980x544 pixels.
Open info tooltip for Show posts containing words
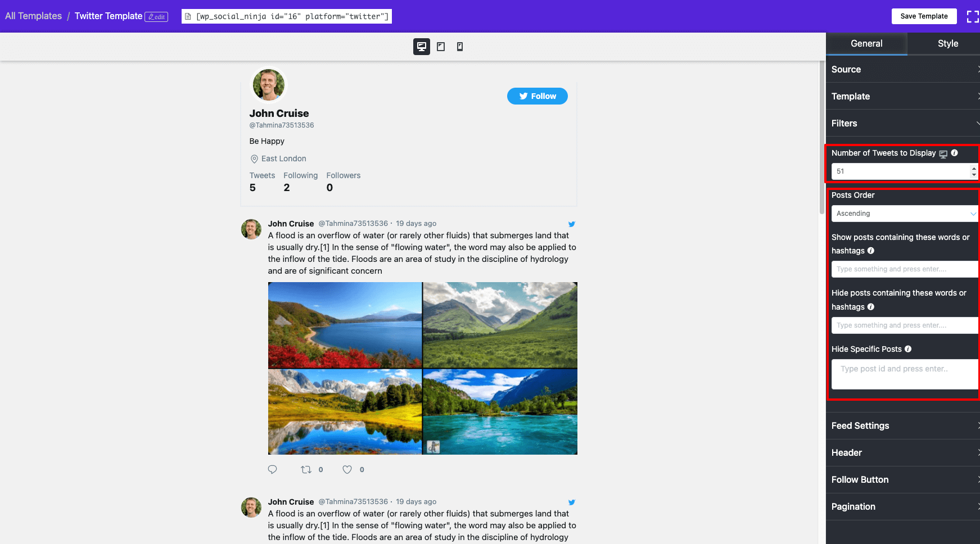coord(870,251)
